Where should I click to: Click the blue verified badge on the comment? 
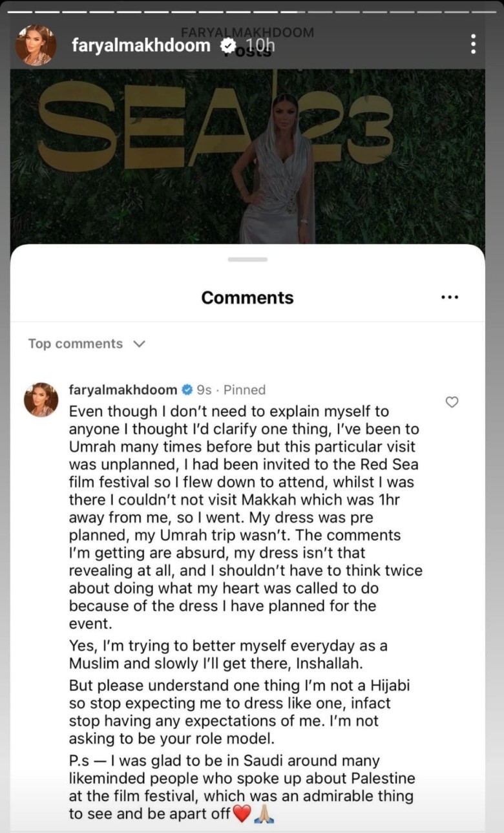(x=187, y=390)
